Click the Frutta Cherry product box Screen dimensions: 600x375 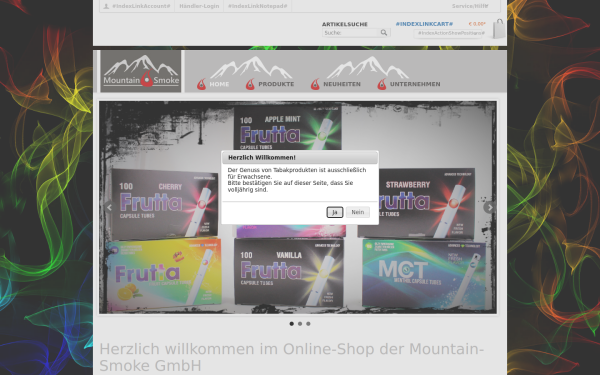click(x=165, y=204)
